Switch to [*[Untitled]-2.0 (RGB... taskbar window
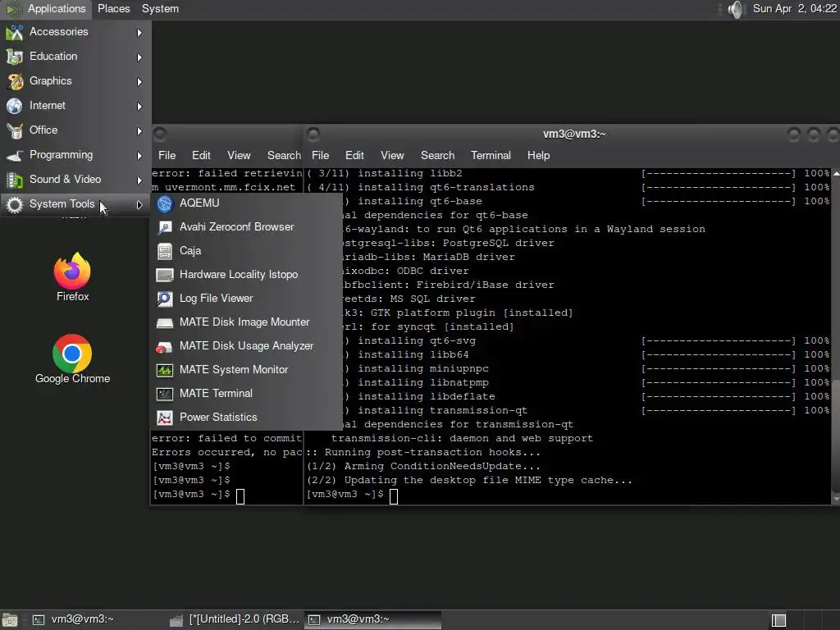 (x=235, y=620)
